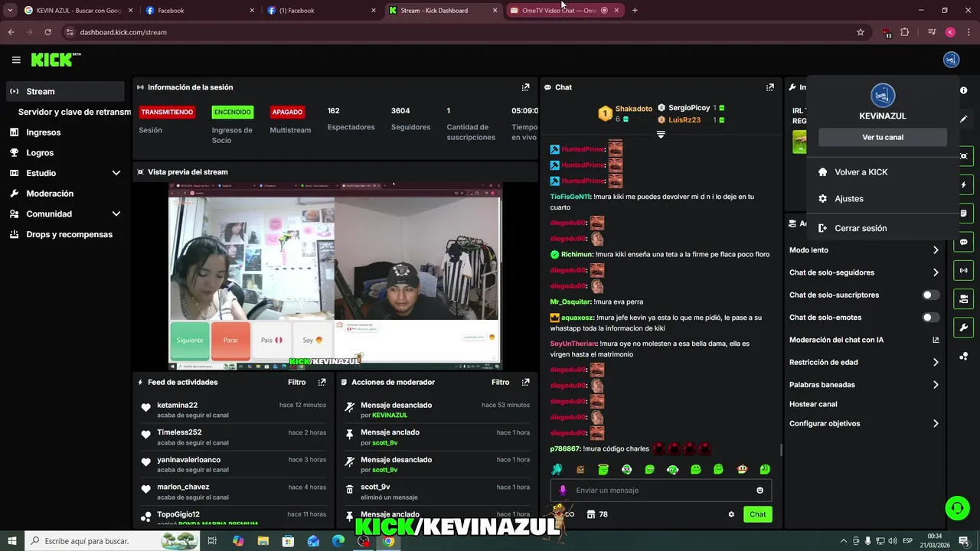Click the wrench icon on the right sidebar
980x551 pixels.
(963, 328)
